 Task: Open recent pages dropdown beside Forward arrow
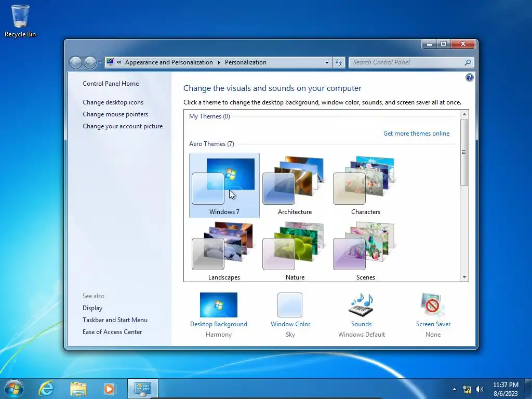pyautogui.click(x=100, y=63)
